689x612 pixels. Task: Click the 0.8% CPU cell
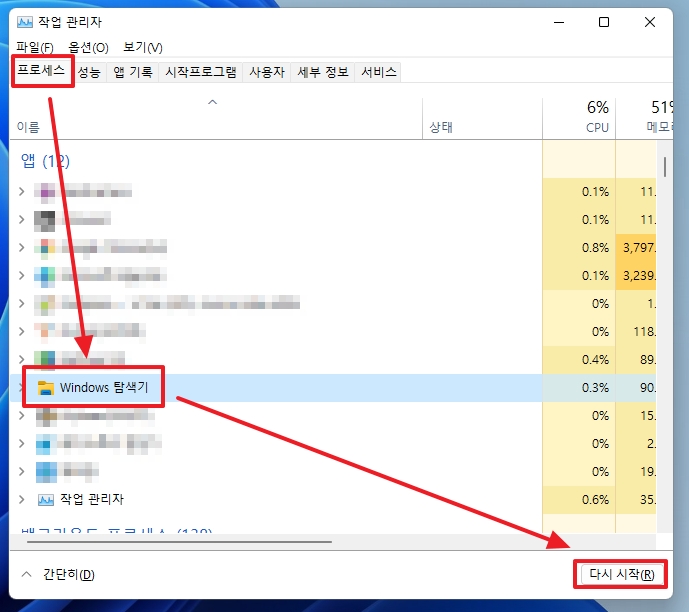[579, 248]
